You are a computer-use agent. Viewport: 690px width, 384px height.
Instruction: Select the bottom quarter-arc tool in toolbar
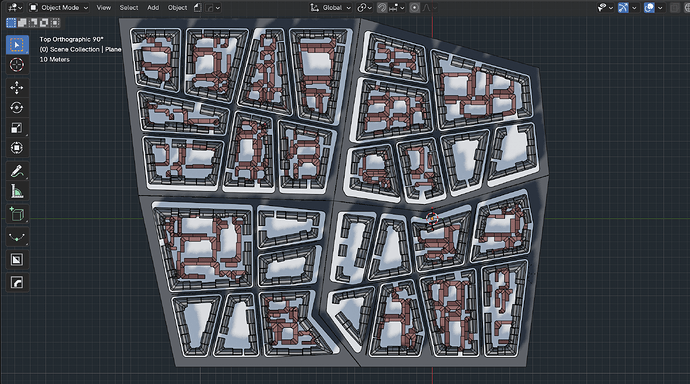pos(17,282)
